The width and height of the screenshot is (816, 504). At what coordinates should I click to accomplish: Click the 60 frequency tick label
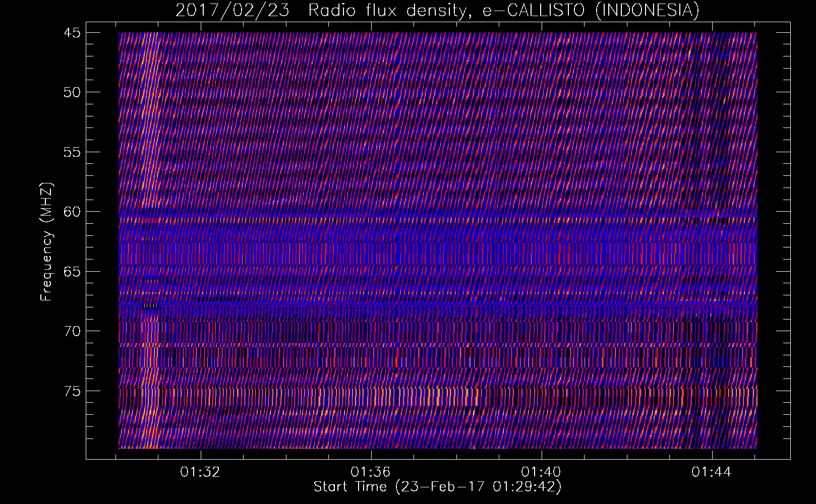click(x=72, y=212)
